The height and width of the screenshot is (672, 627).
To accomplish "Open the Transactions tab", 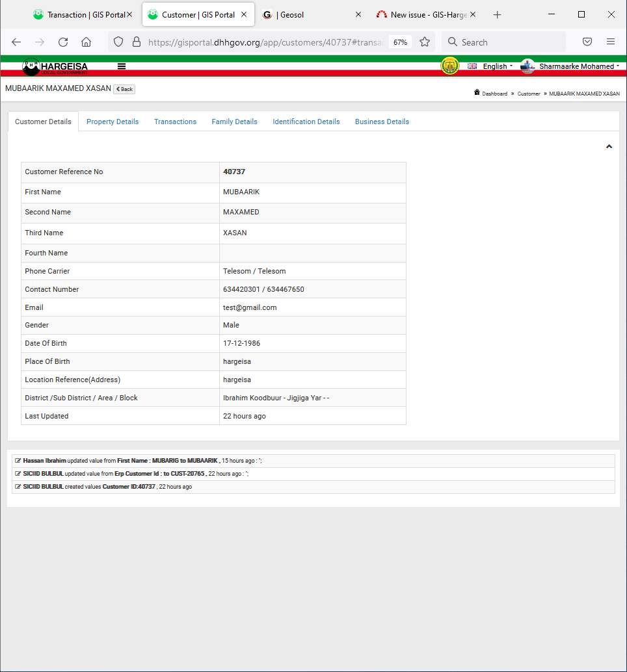I will click(175, 122).
